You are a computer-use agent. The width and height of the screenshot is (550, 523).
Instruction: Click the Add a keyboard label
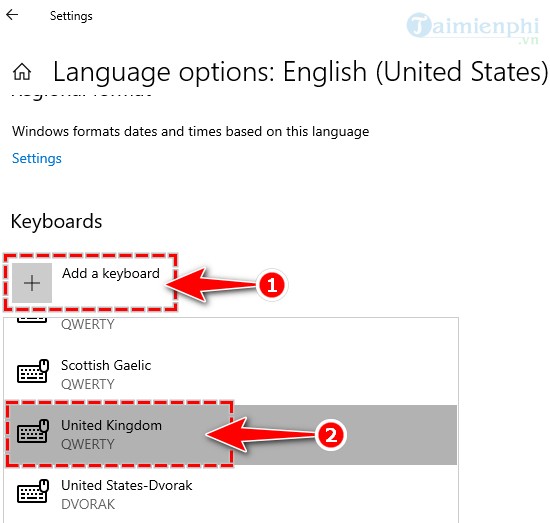(x=111, y=274)
